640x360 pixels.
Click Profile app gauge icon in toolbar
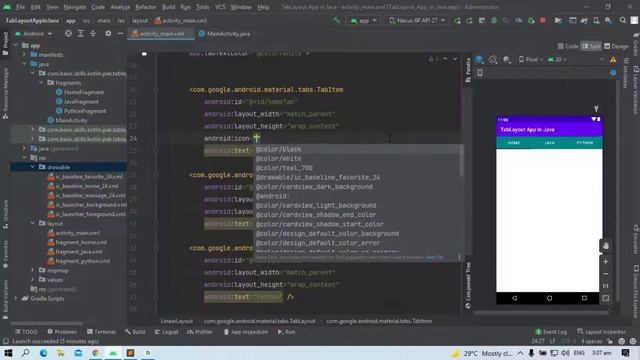tap(518, 20)
